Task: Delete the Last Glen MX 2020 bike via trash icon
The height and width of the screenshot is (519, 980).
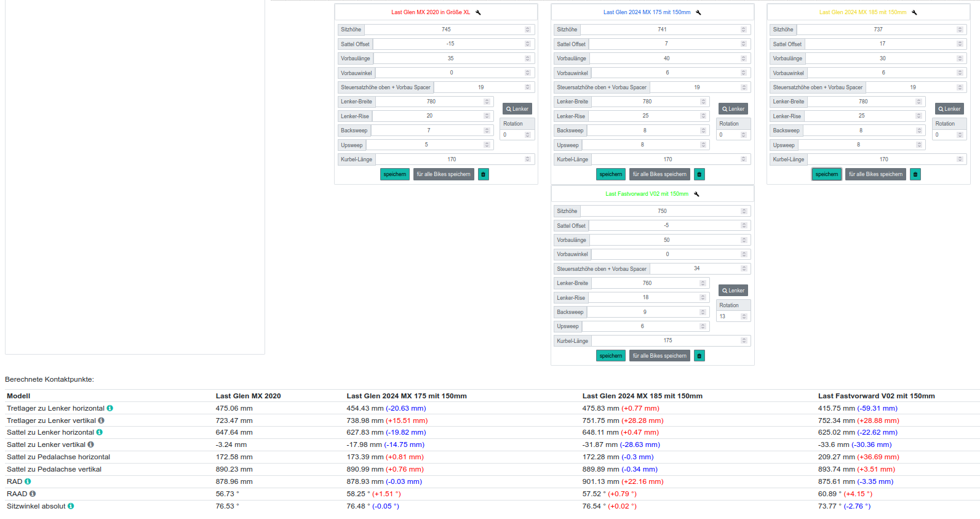Action: (x=484, y=174)
